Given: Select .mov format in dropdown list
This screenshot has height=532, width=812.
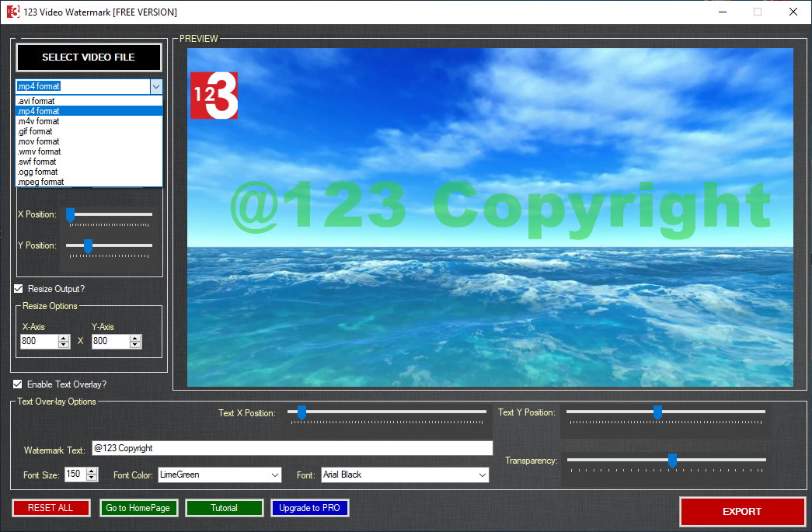Looking at the screenshot, I should (x=89, y=141).
